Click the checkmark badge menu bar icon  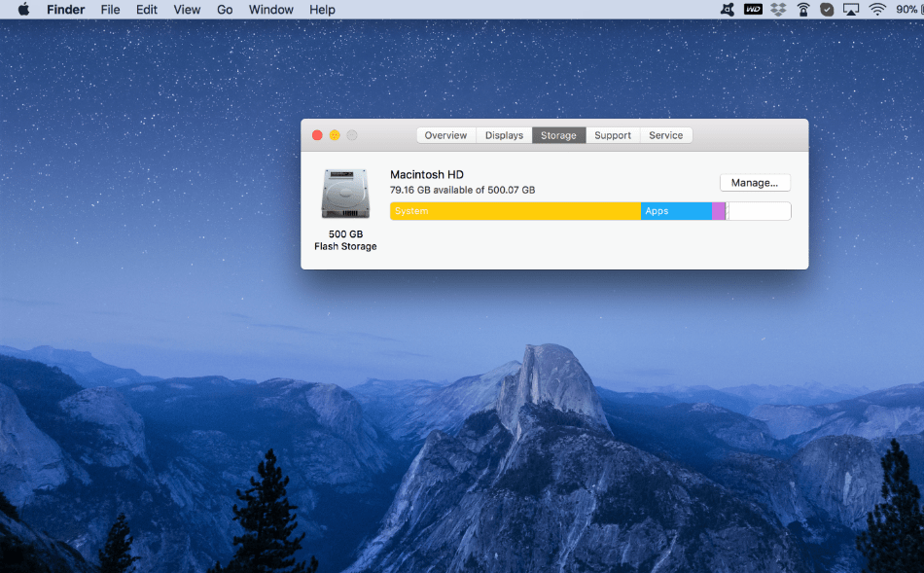[x=827, y=10]
